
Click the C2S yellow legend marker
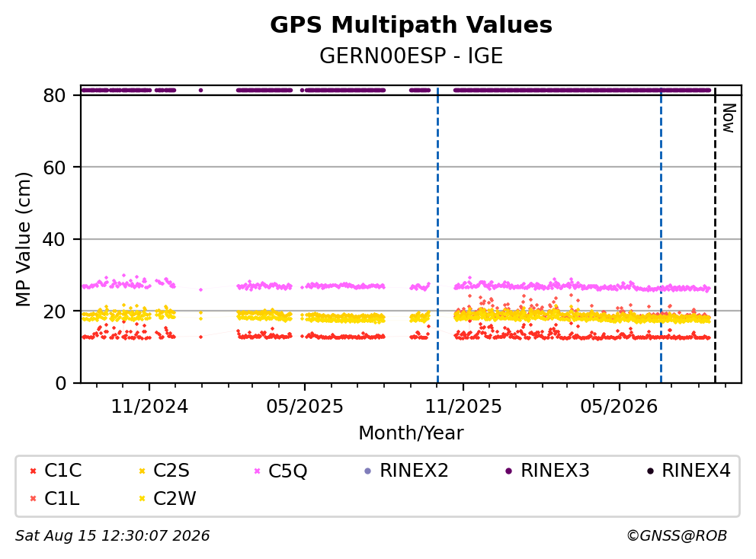coord(143,471)
